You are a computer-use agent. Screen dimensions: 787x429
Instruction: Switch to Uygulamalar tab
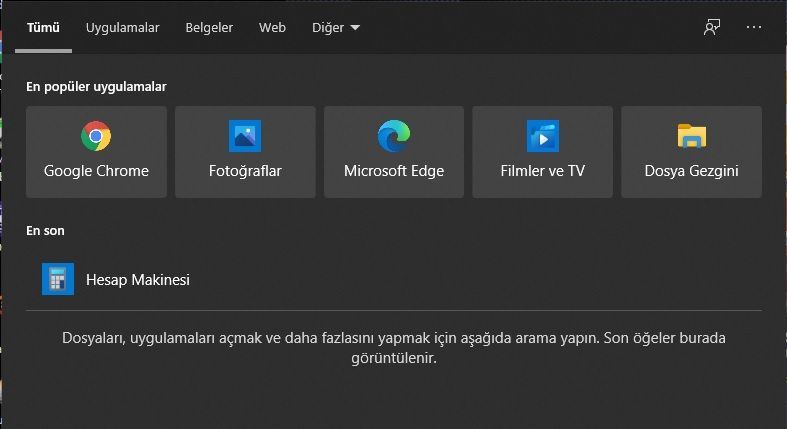point(122,27)
